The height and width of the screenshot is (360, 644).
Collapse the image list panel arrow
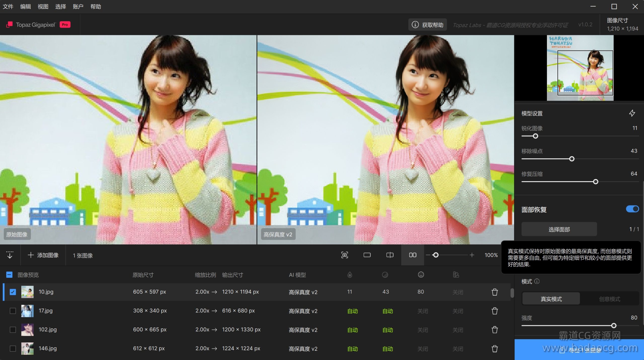point(10,255)
